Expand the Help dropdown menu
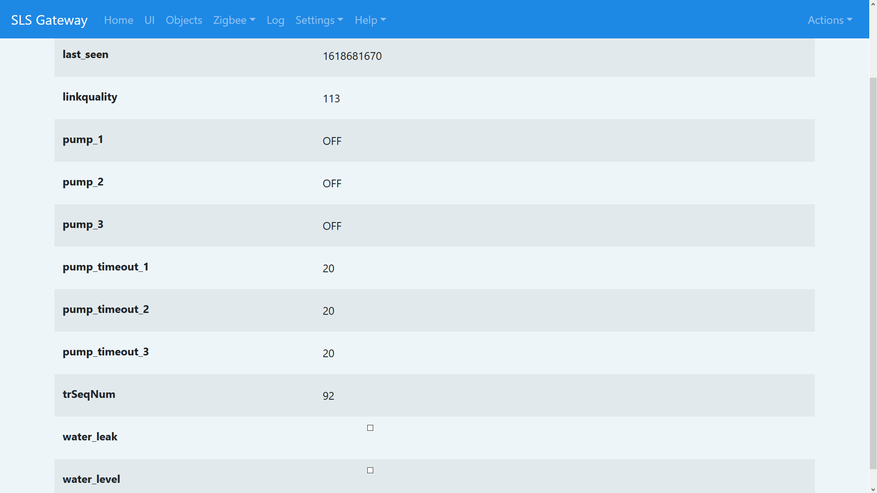The width and height of the screenshot is (877, 493). [370, 20]
